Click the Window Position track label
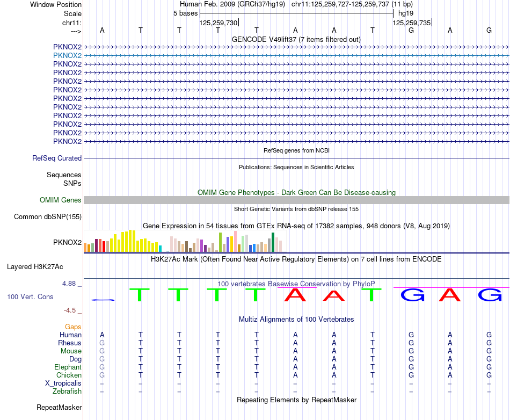The height and width of the screenshot is (420, 510). point(56,4)
